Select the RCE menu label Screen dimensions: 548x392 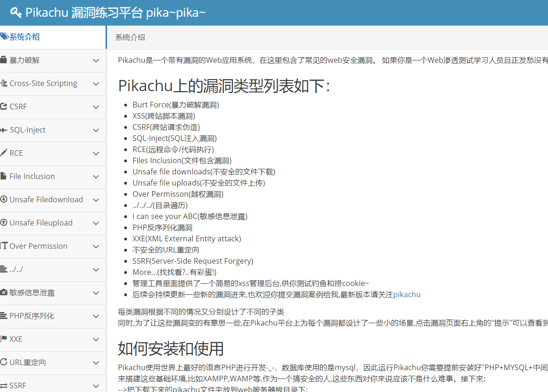(x=16, y=153)
